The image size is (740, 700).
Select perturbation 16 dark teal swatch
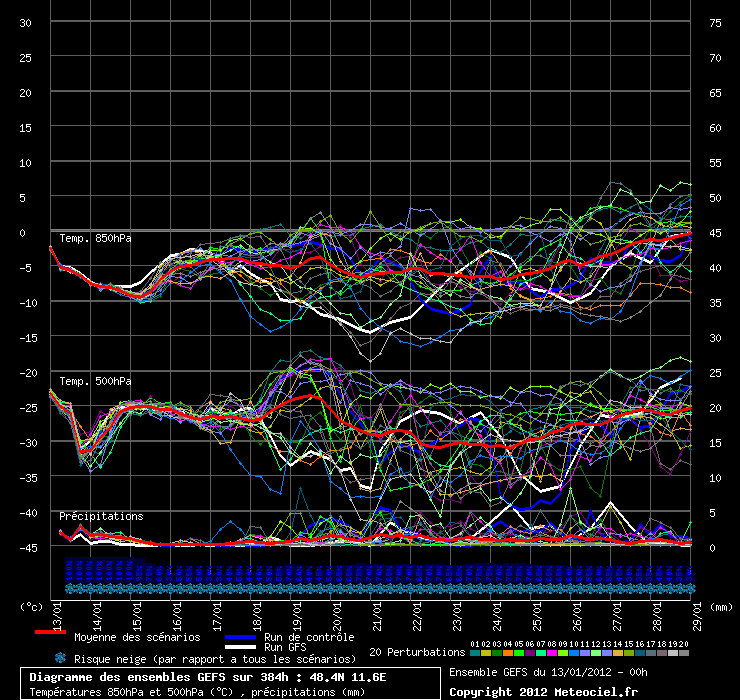[639, 653]
